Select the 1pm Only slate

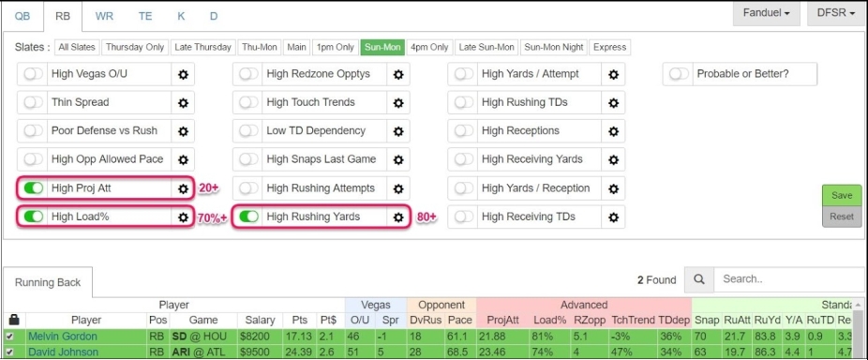(336, 47)
